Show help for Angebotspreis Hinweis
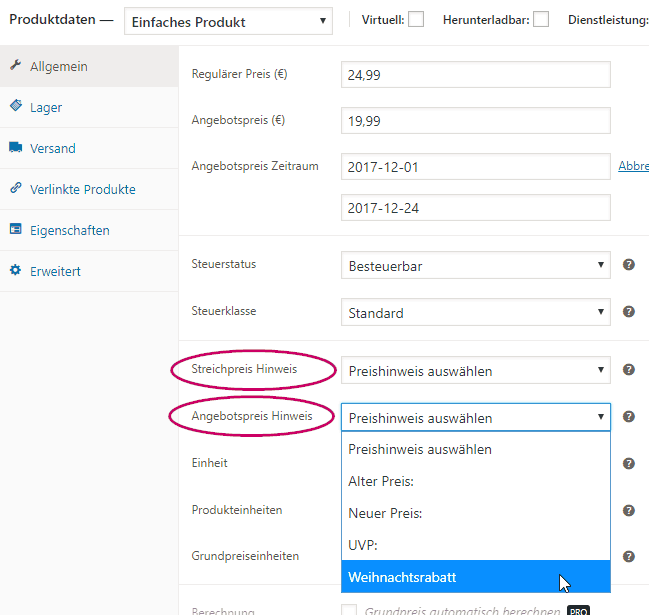This screenshot has height=615, width=649. (x=629, y=416)
